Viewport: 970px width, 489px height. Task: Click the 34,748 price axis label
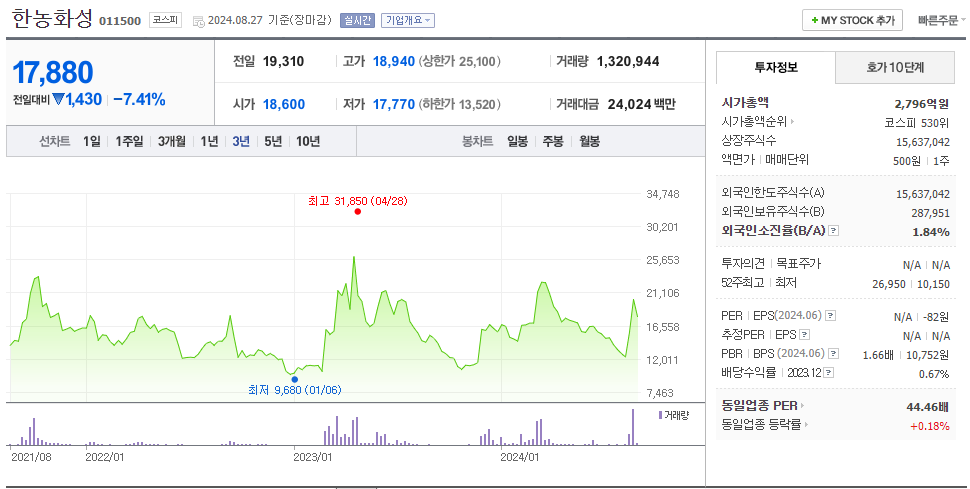click(663, 194)
